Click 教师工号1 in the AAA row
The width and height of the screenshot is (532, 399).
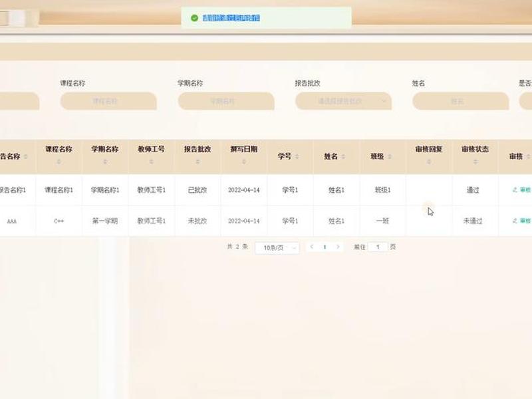(152, 221)
